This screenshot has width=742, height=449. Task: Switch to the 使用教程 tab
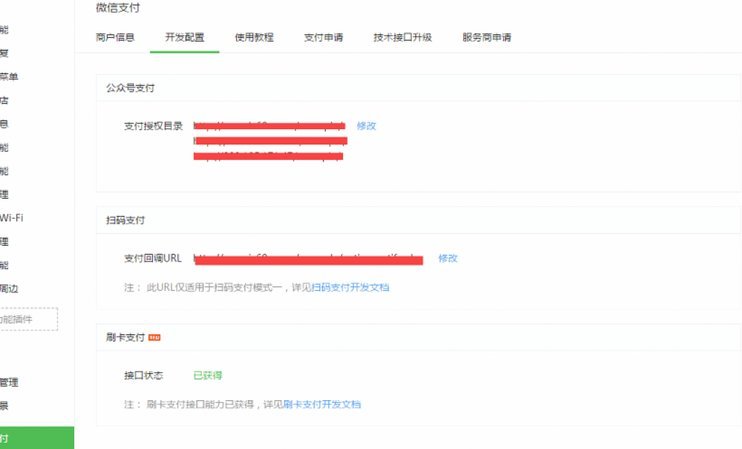[x=254, y=37]
